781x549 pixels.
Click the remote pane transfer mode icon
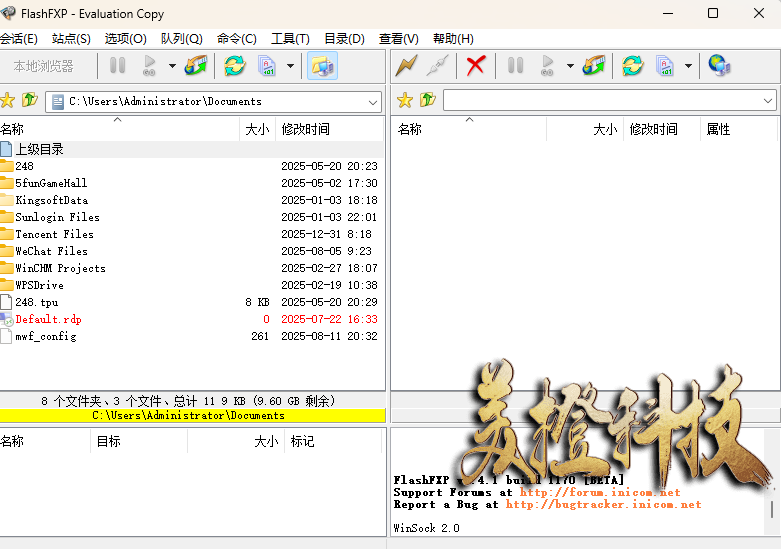665,65
